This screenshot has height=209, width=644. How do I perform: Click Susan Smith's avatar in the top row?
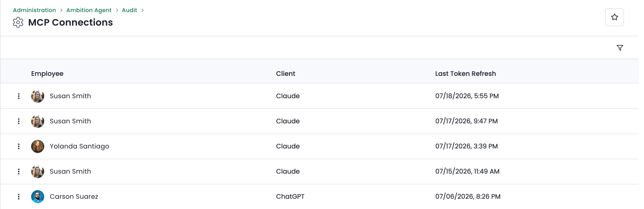click(x=38, y=96)
